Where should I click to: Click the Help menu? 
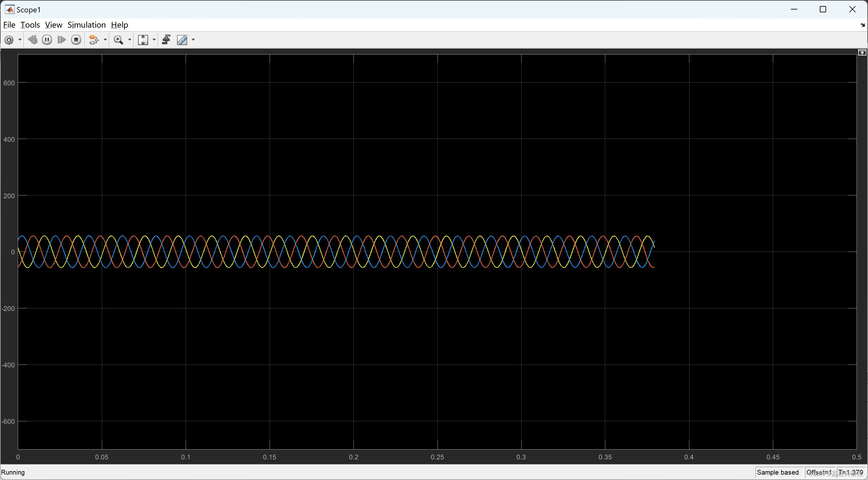pos(119,25)
